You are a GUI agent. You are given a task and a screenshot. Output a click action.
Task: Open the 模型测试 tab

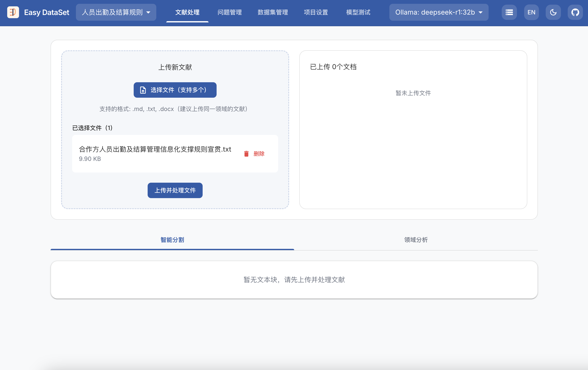[358, 12]
